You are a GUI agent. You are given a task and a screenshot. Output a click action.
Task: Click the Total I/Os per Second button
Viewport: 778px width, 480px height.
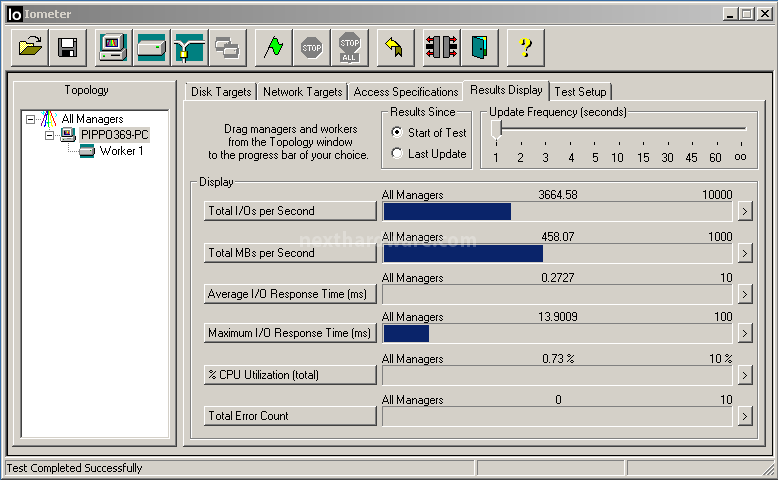[290, 211]
